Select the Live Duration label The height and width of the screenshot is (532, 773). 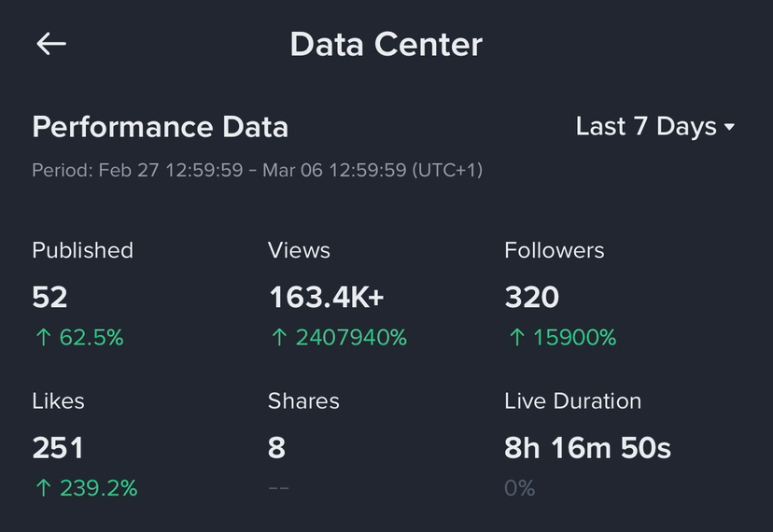(x=572, y=401)
